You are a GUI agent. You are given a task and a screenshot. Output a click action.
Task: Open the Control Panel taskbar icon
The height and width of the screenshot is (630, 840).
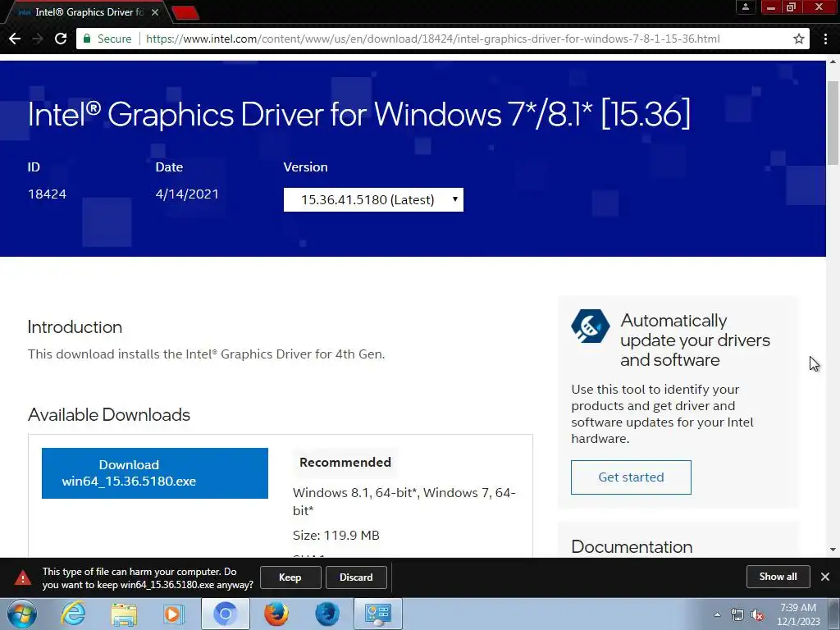point(377,614)
